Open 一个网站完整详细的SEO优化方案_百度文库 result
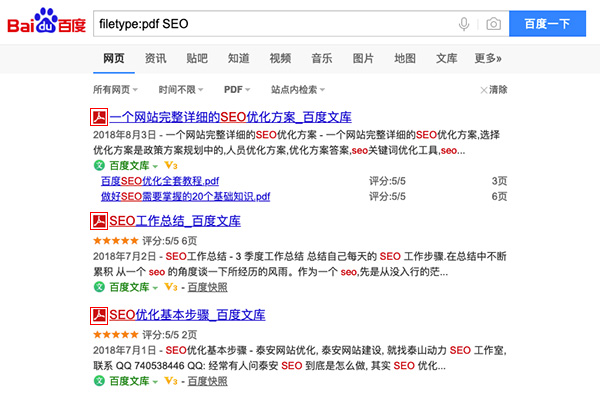 (x=230, y=117)
